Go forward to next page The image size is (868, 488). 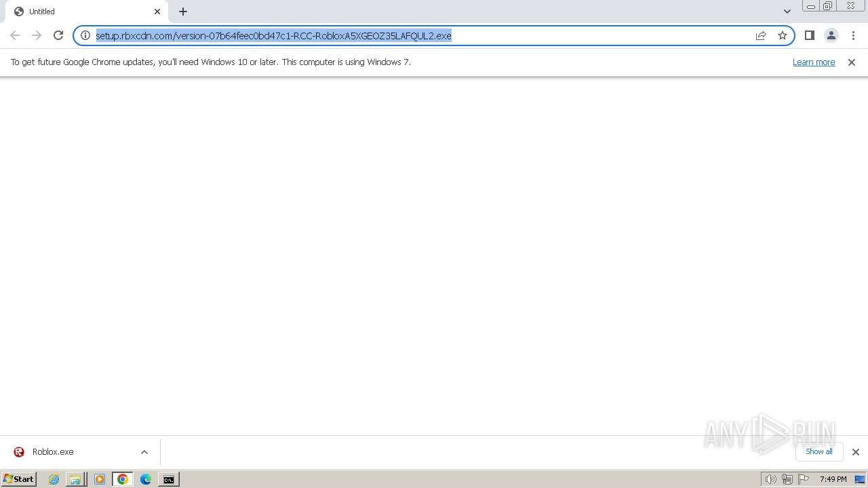(37, 35)
